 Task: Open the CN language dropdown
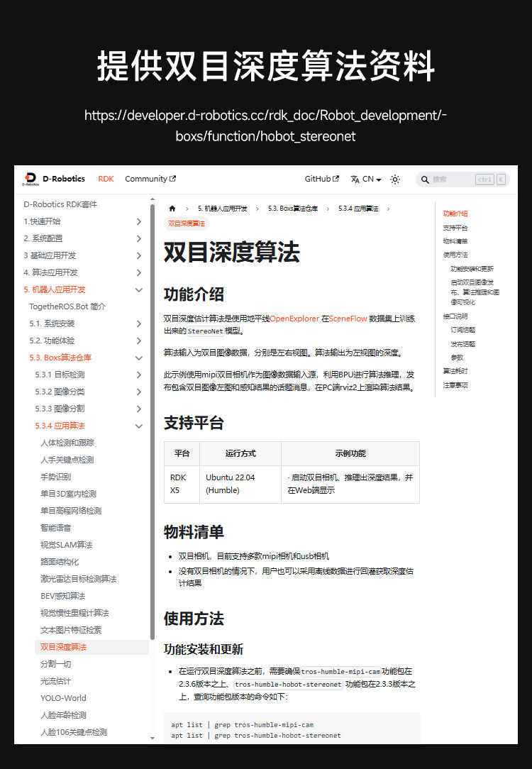[366, 179]
